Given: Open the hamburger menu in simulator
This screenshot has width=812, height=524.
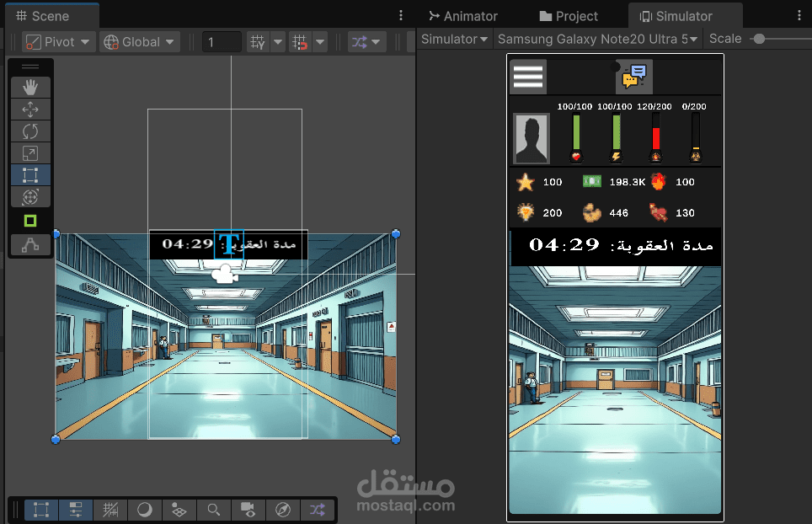Looking at the screenshot, I should 528,77.
